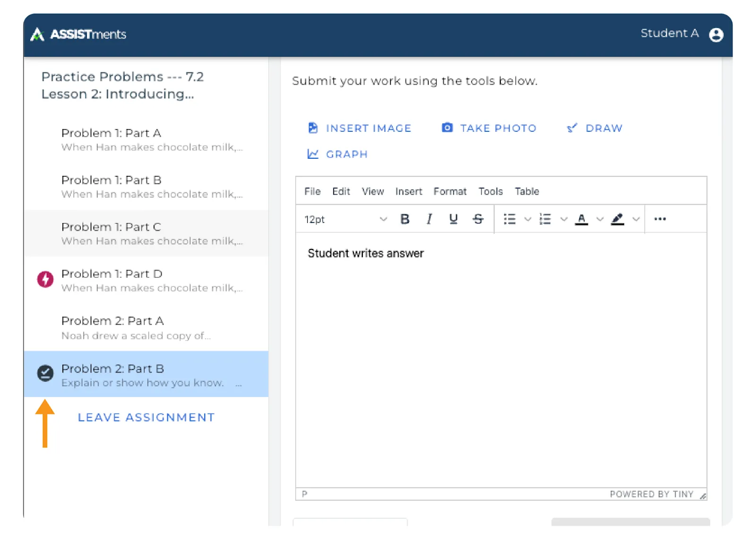The height and width of the screenshot is (551, 756).
Task: Open the Edit menu
Action: (x=341, y=191)
